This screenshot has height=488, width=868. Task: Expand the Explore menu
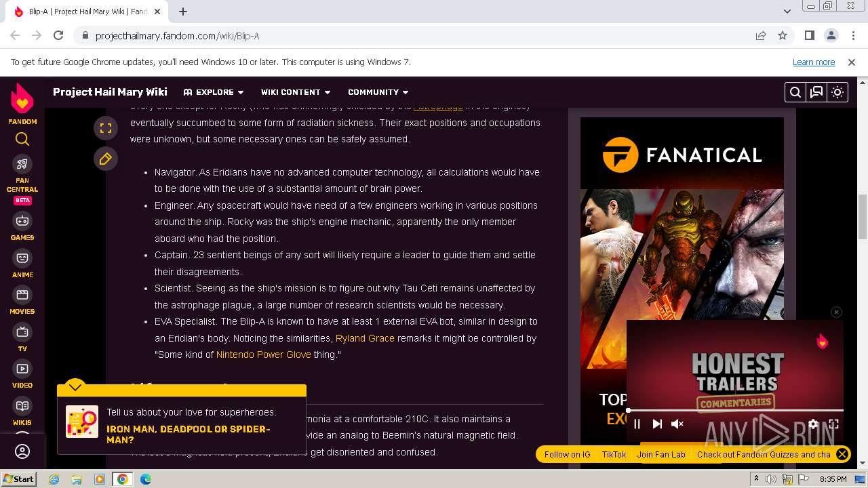(214, 92)
